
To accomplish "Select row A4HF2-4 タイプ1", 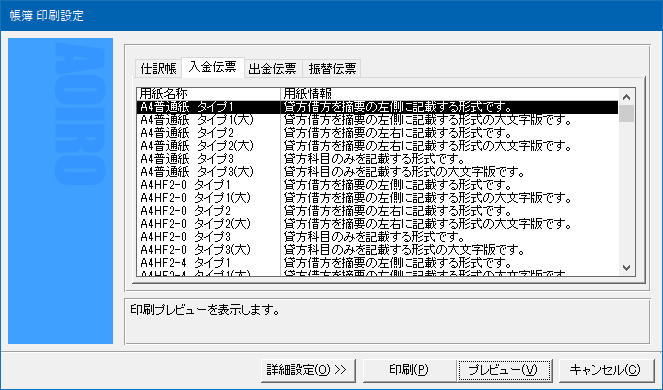I will point(377,263).
